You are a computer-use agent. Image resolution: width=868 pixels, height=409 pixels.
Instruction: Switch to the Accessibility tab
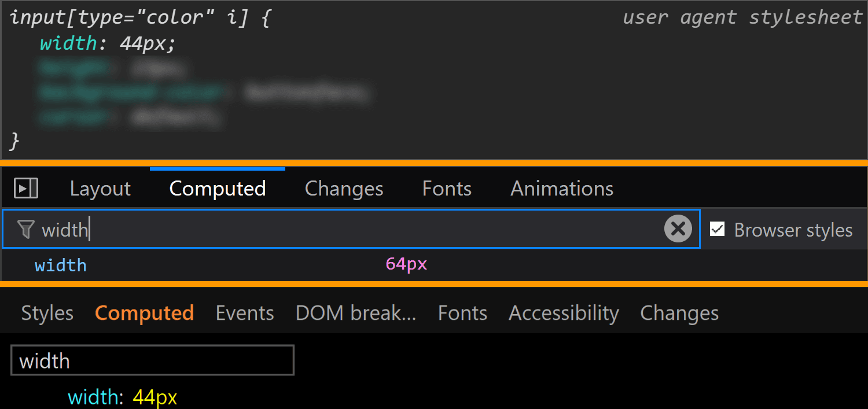point(564,313)
